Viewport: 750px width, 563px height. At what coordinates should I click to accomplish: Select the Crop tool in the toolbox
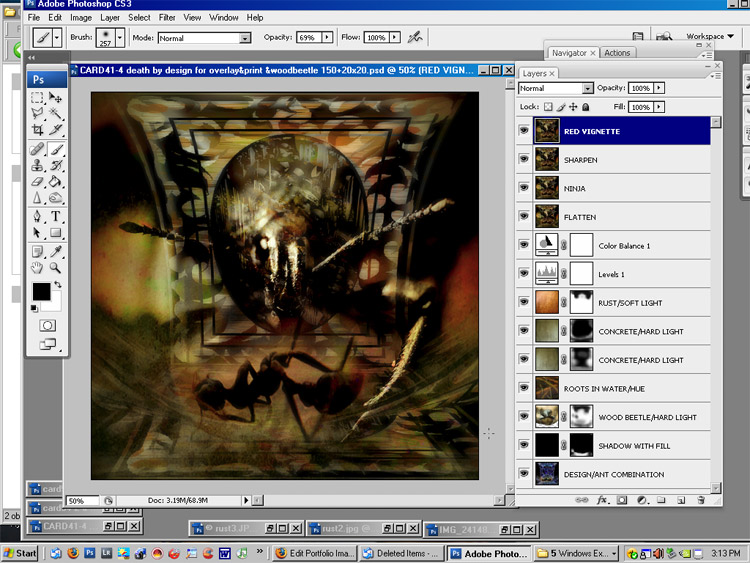[x=37, y=130]
